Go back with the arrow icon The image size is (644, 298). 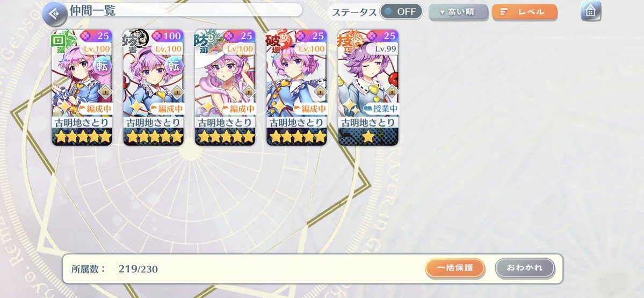(55, 14)
